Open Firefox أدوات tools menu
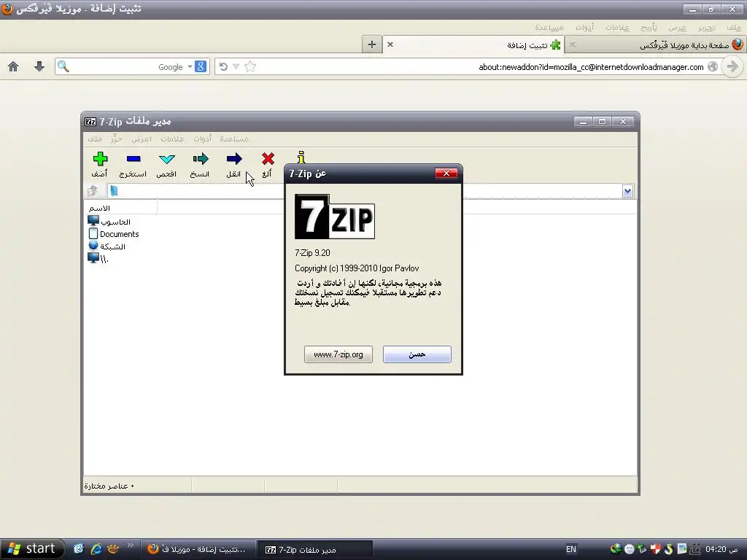Image resolution: width=747 pixels, height=560 pixels. pos(584,28)
